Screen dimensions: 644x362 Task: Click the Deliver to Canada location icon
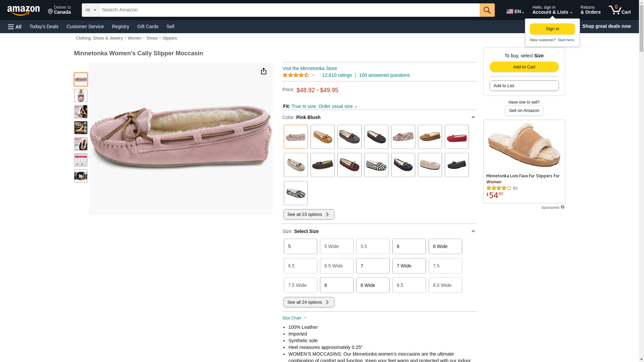[51, 12]
